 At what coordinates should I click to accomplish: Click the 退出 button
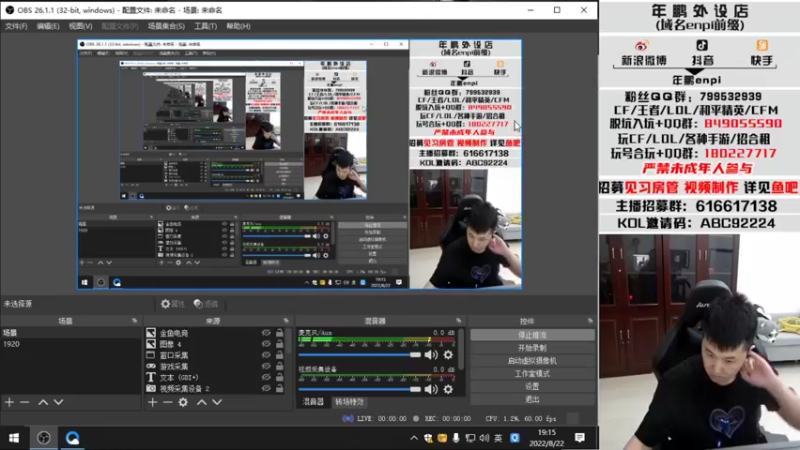(532, 399)
